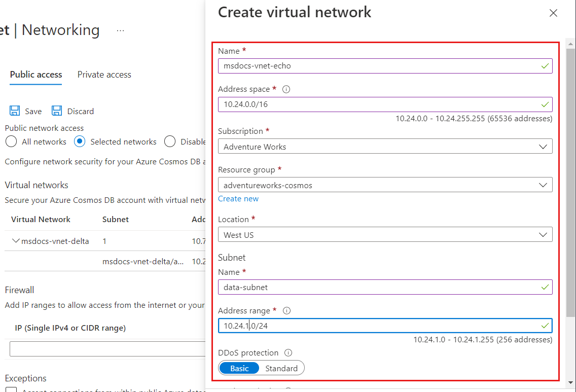The image size is (576, 392).
Task: Open the ellipsis menu next to Networking title
Action: (x=120, y=30)
